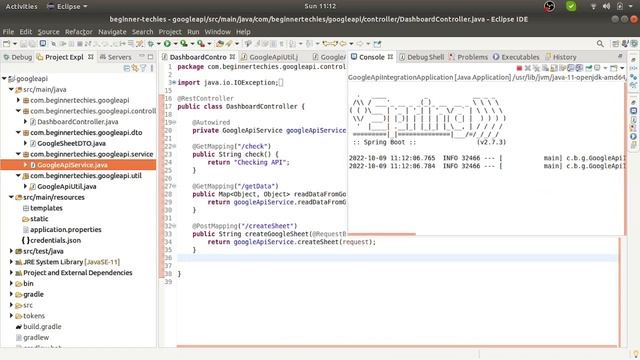
Task: Open the New file dropdown arrow
Action: click(15, 44)
